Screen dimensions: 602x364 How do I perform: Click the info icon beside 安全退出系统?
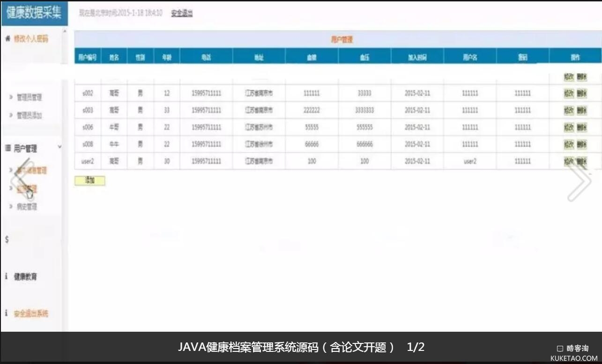(7, 313)
